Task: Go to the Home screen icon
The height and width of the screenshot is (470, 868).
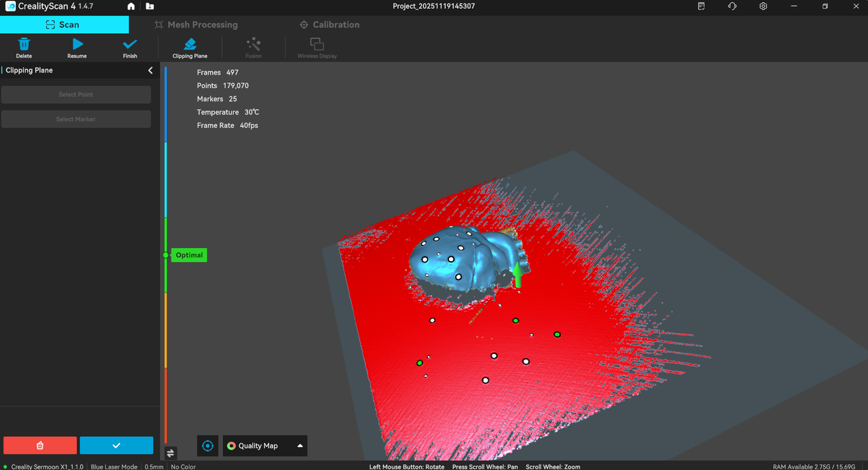Action: 131,6
